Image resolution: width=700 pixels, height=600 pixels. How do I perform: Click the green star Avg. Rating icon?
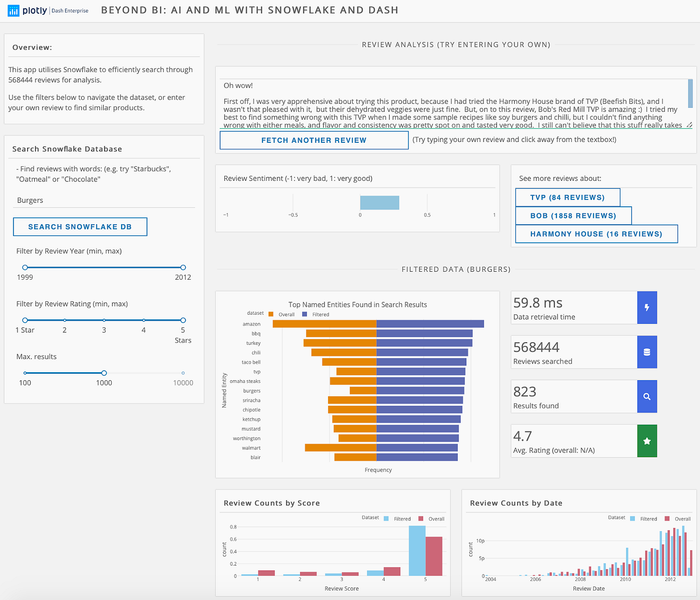(647, 441)
